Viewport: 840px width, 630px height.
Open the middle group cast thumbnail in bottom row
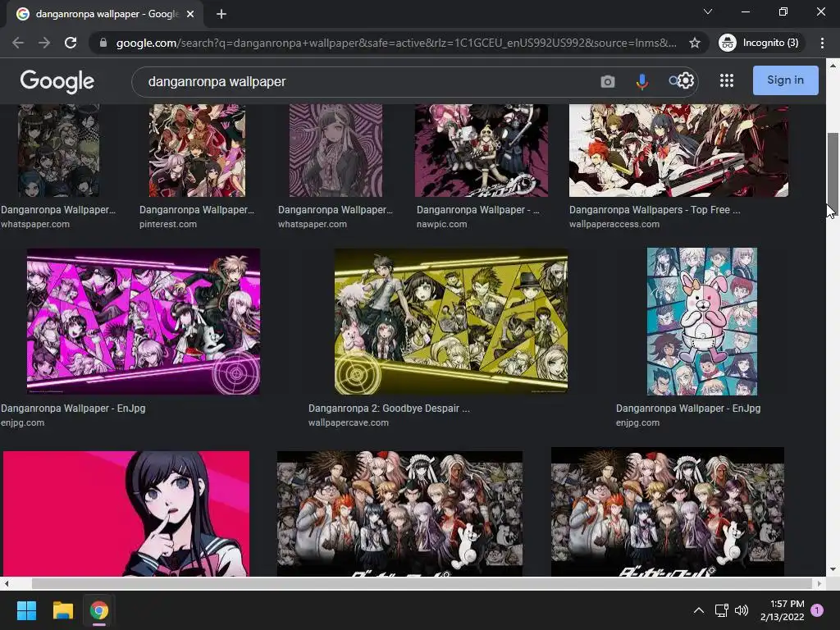399,514
